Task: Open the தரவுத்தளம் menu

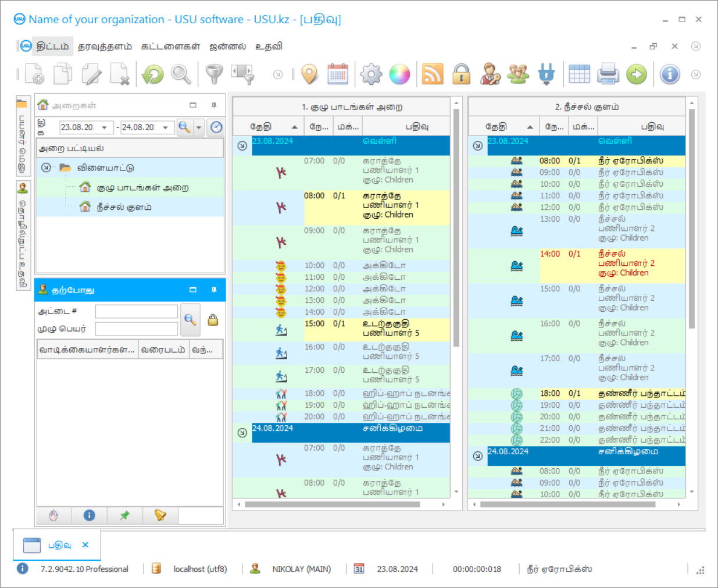Action: click(105, 47)
